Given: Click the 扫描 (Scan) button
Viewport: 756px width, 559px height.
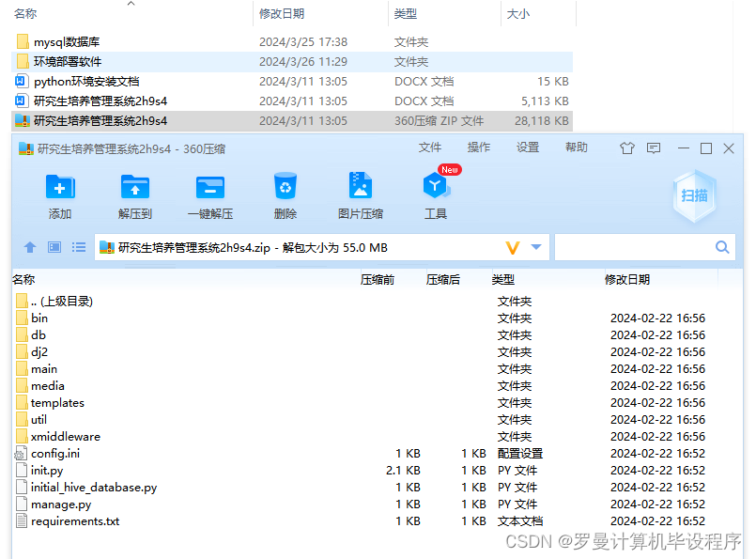Looking at the screenshot, I should (693, 194).
